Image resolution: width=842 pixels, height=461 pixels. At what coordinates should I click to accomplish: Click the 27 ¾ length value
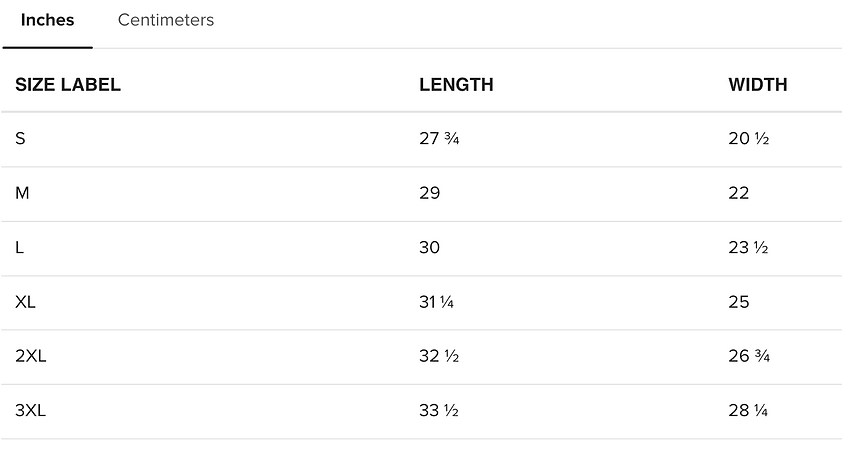(x=439, y=139)
